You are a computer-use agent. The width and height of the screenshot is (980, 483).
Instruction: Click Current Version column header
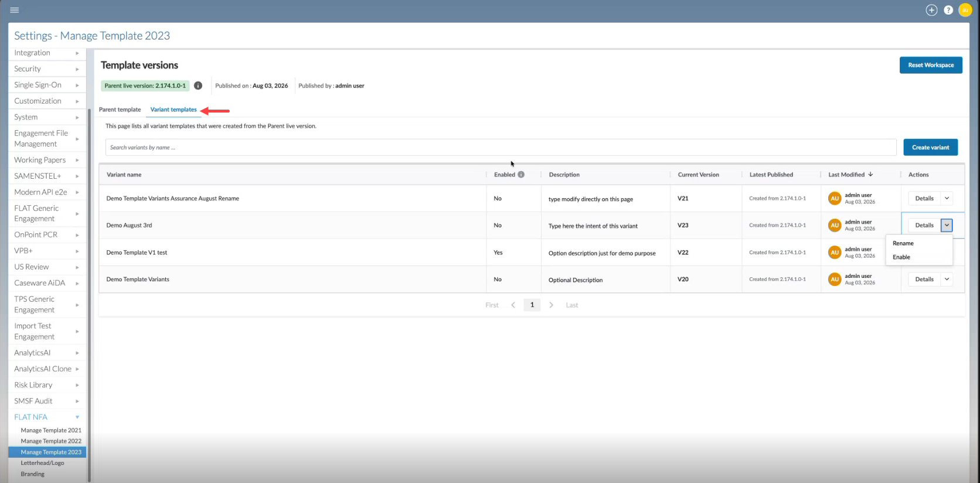[698, 175]
